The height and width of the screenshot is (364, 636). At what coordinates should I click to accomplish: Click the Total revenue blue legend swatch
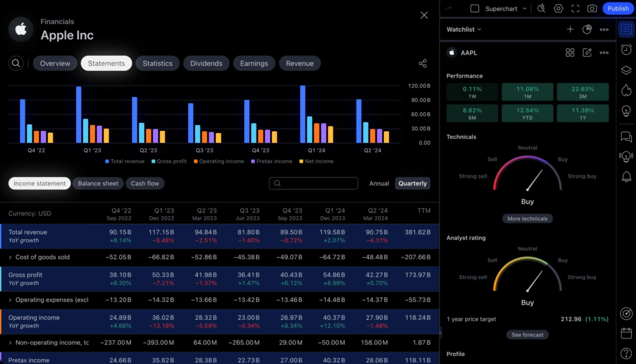pyautogui.click(x=107, y=162)
